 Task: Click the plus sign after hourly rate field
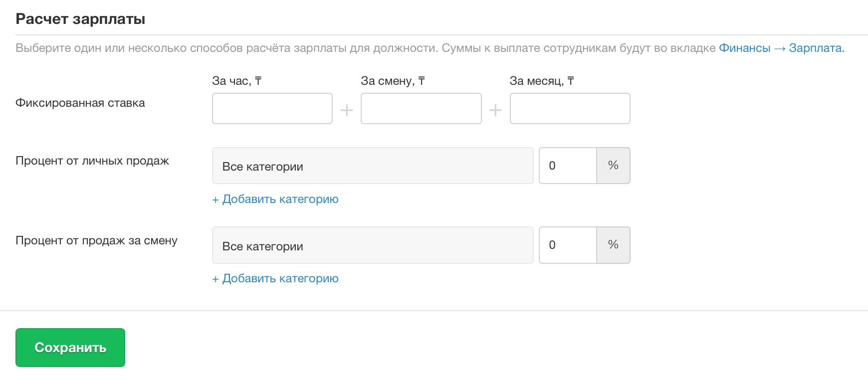tap(347, 110)
